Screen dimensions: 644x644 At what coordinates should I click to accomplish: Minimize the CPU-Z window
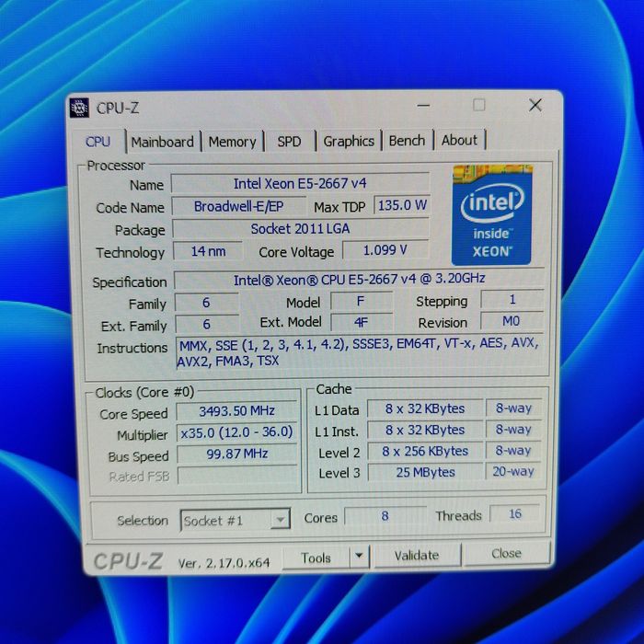(423, 106)
